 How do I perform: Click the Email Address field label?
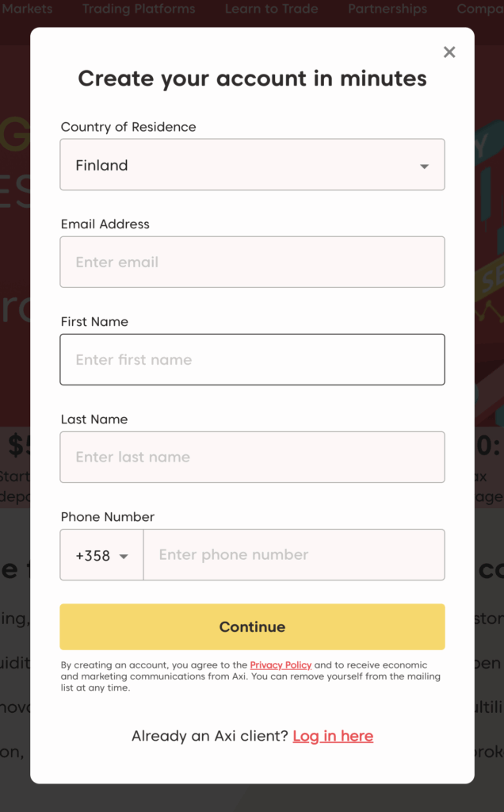pos(105,224)
